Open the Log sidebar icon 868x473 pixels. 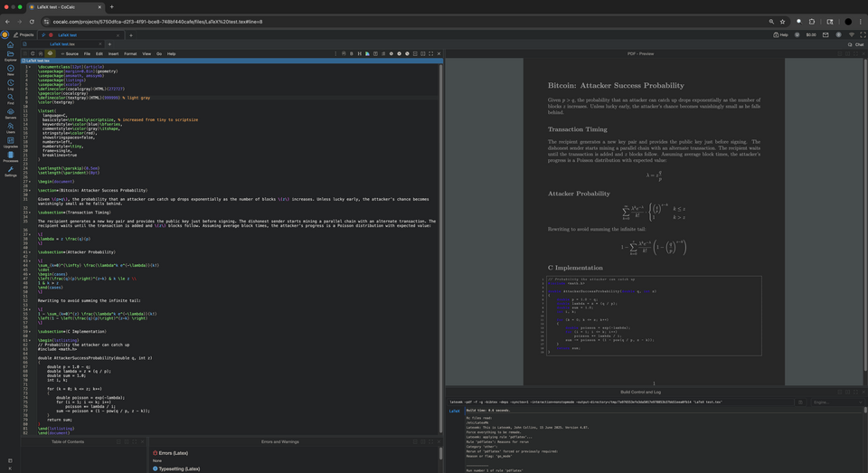(10, 84)
